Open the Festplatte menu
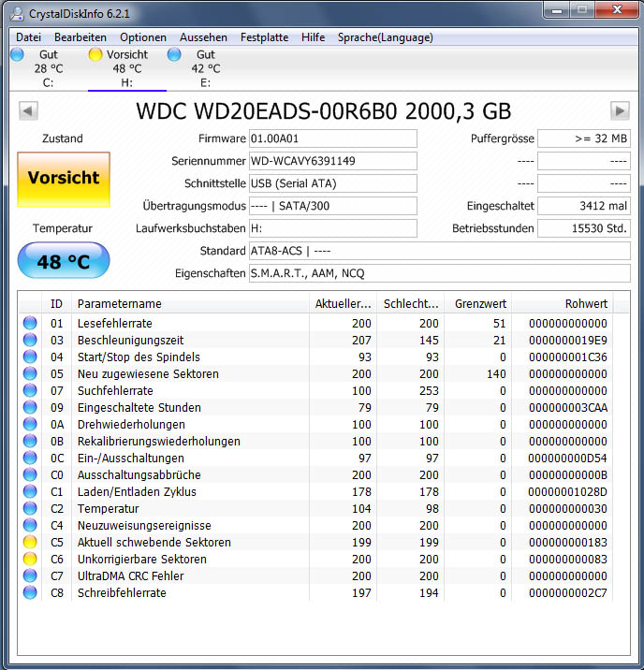The image size is (644, 670). [264, 37]
